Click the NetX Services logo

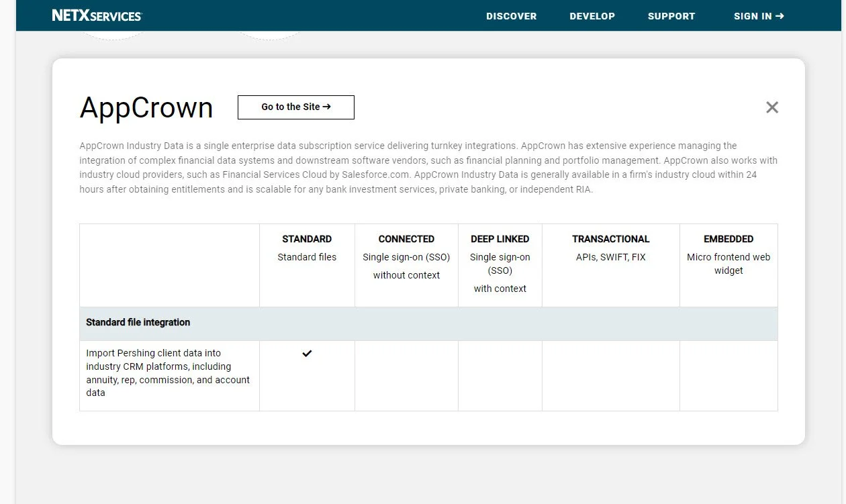pyautogui.click(x=96, y=15)
